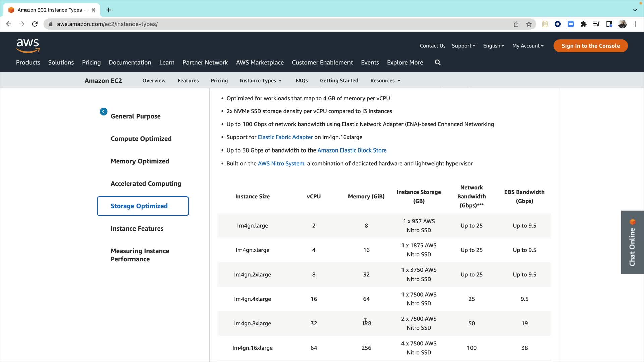Expand the Support dropdown
Viewport: 644px width, 362px height.
click(464, 46)
